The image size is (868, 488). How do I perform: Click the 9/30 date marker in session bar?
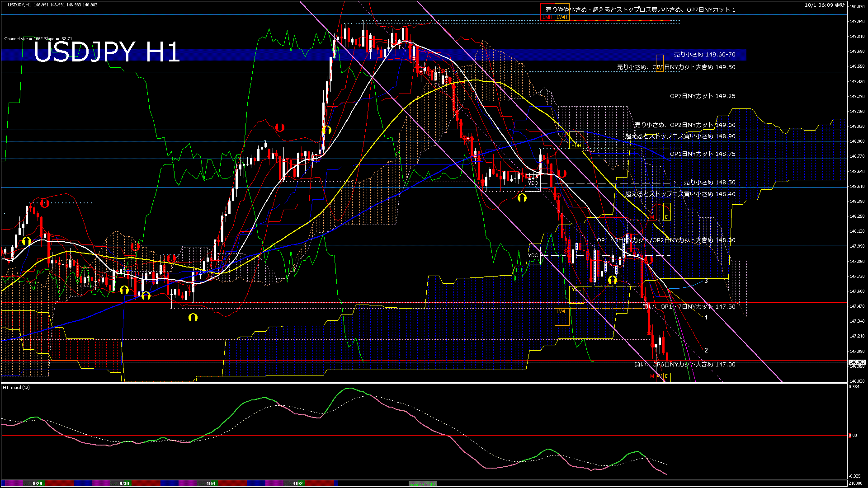pyautogui.click(x=124, y=483)
